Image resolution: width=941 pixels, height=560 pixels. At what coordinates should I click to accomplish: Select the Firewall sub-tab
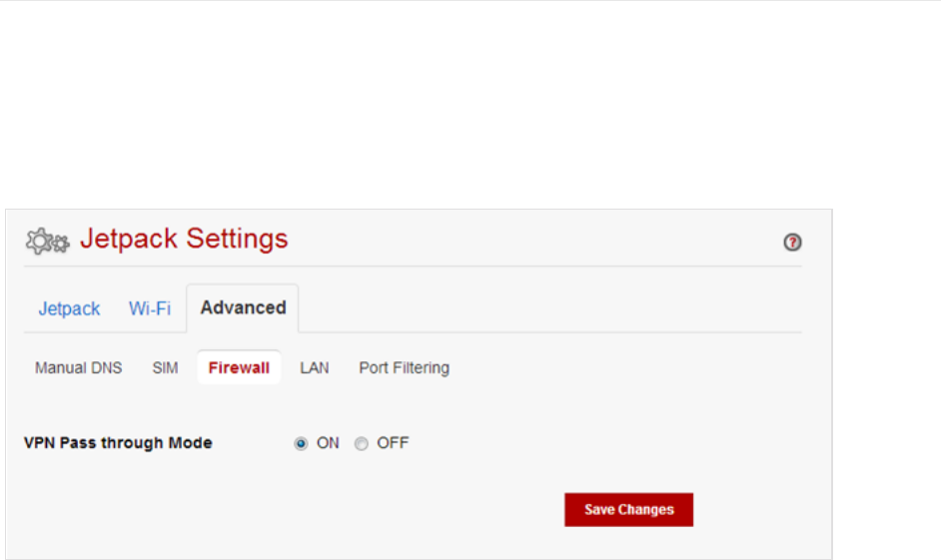point(239,368)
